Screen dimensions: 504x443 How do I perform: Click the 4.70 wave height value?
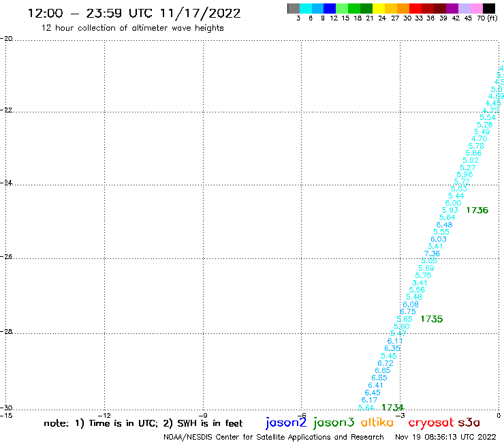point(479,138)
